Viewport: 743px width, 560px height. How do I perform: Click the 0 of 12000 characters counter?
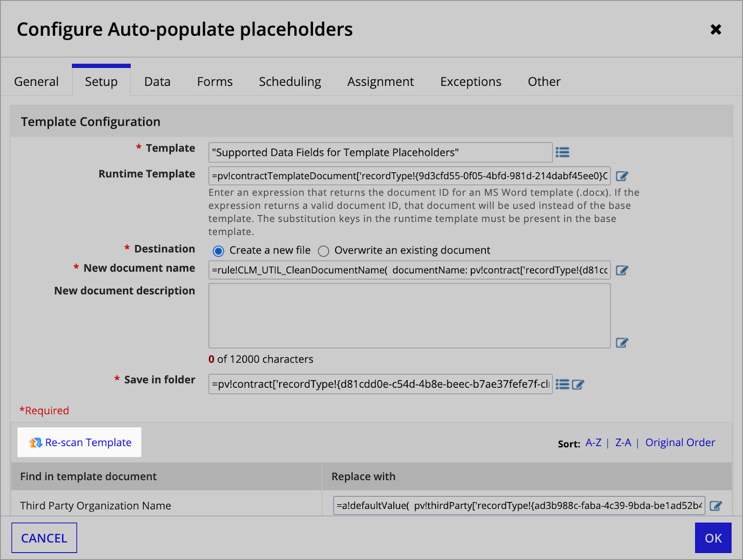(x=261, y=359)
